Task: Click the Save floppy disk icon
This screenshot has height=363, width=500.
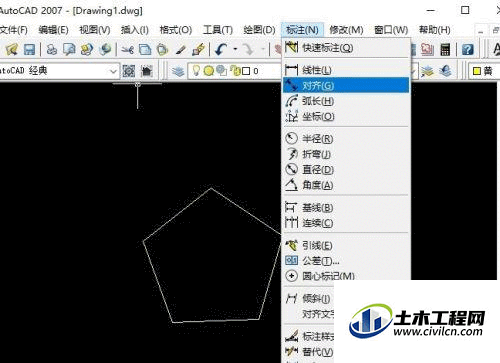Action: click(x=29, y=49)
